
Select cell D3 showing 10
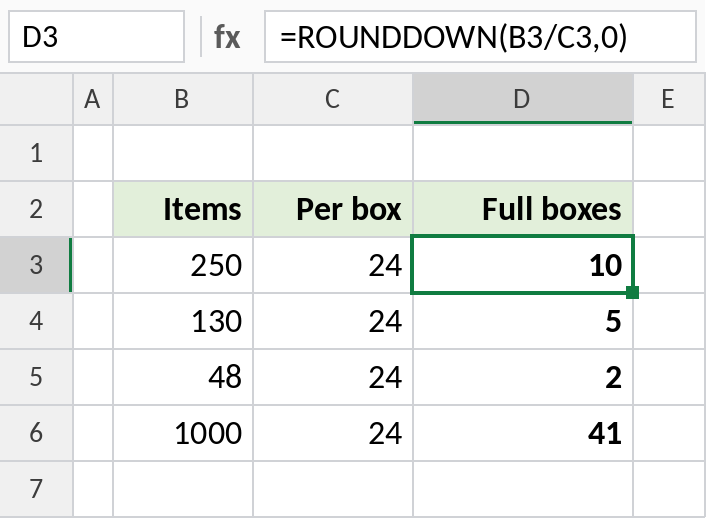[x=523, y=265]
